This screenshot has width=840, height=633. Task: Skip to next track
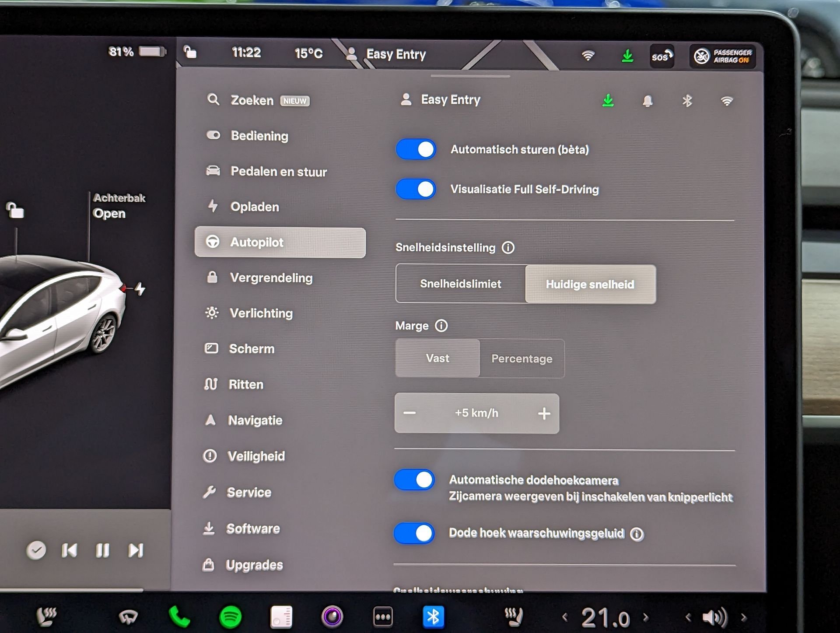click(136, 550)
